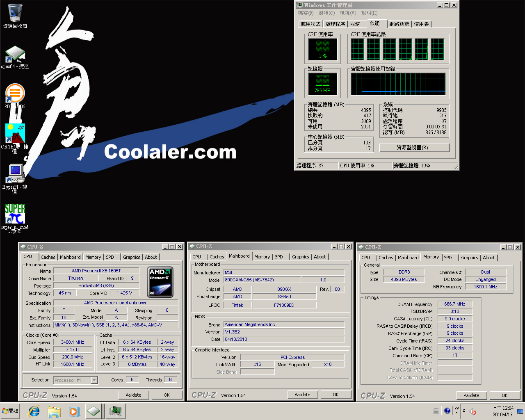
Task: Open the 3DMark06 desktop shortcut
Action: point(15,96)
